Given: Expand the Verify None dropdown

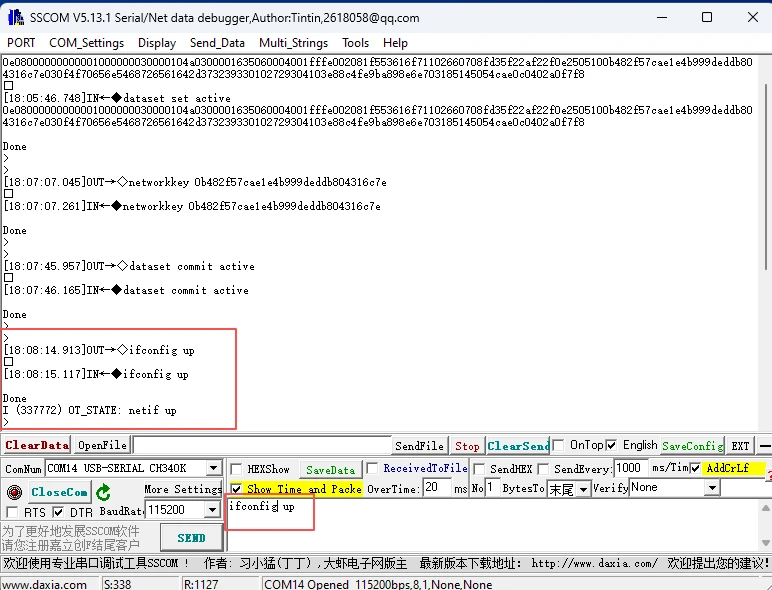Looking at the screenshot, I should click(x=713, y=488).
